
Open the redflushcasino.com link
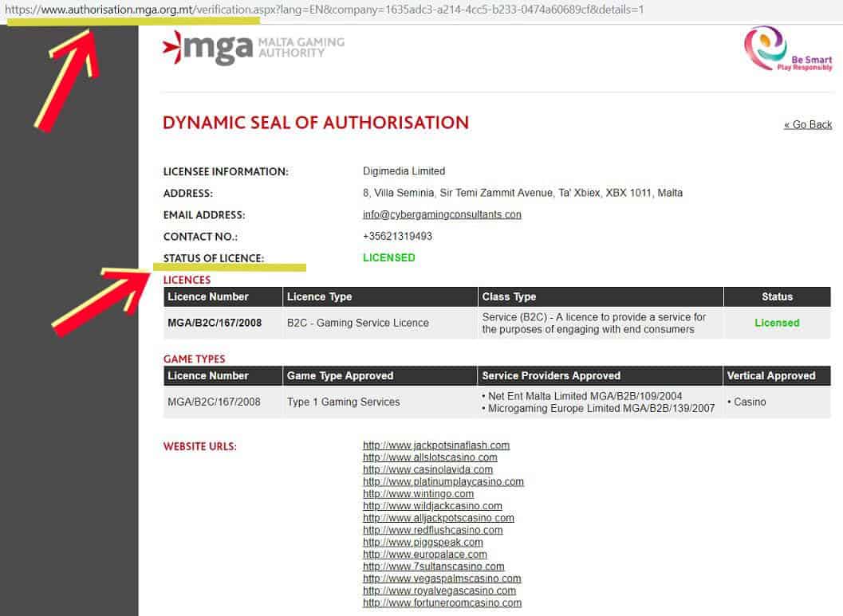tap(433, 530)
